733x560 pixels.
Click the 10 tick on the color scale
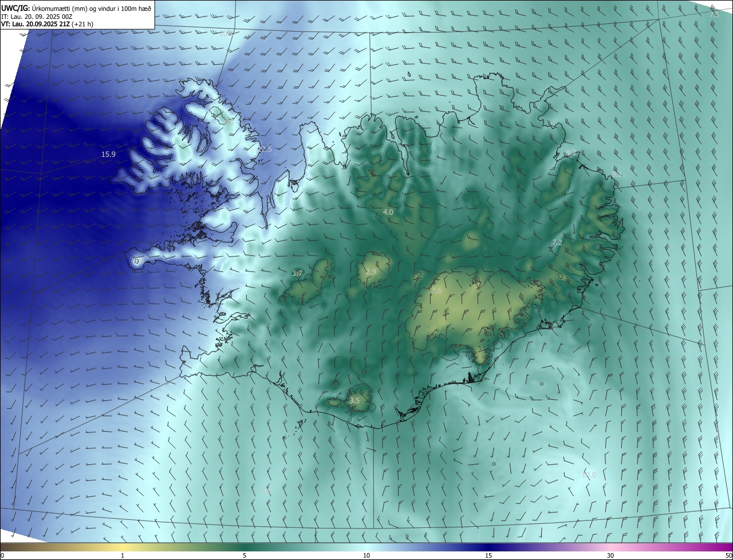[x=366, y=556]
